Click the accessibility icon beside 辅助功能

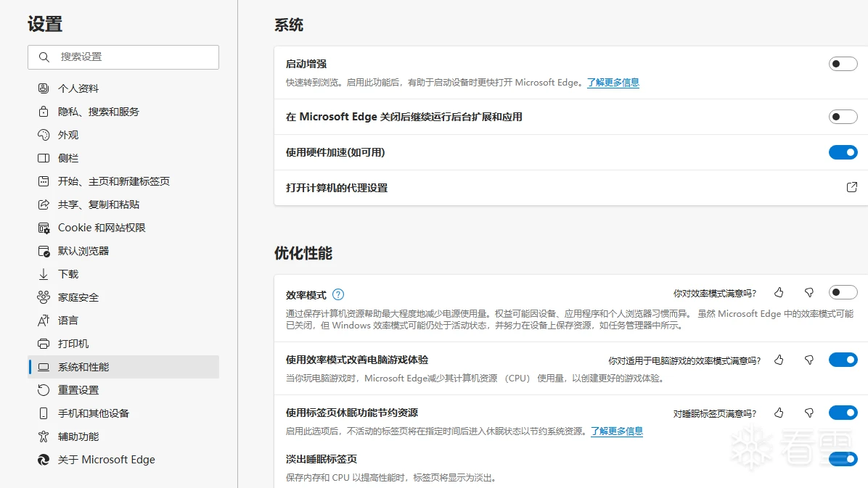(x=43, y=437)
